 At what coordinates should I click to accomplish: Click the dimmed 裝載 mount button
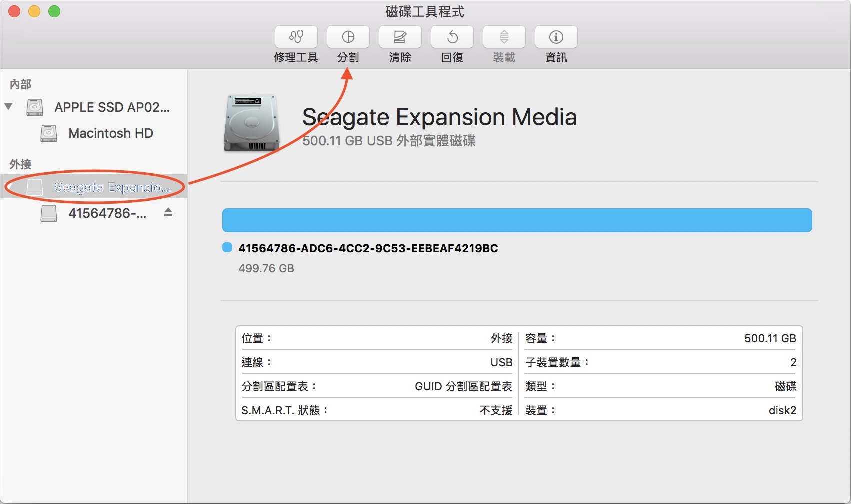tap(504, 37)
